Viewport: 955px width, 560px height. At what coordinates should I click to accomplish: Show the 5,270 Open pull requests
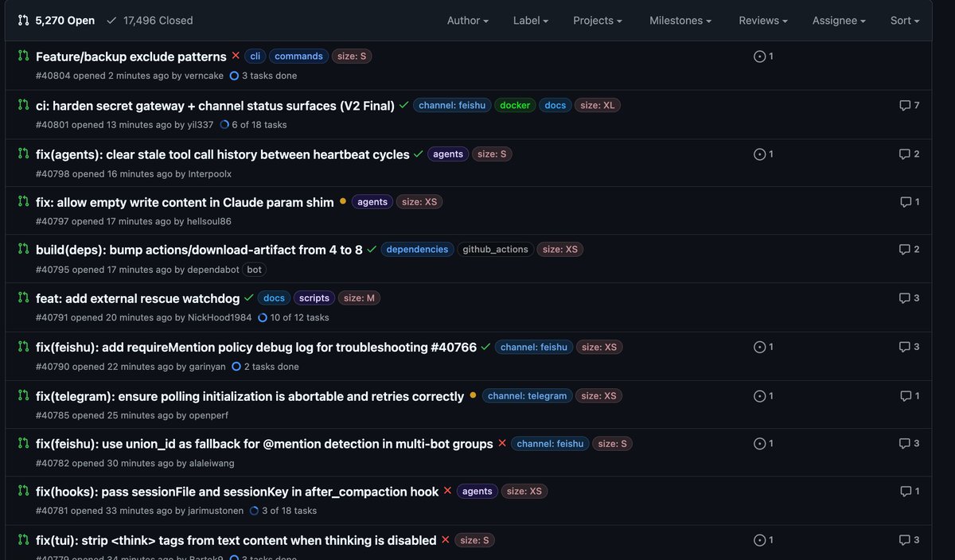pyautogui.click(x=57, y=21)
